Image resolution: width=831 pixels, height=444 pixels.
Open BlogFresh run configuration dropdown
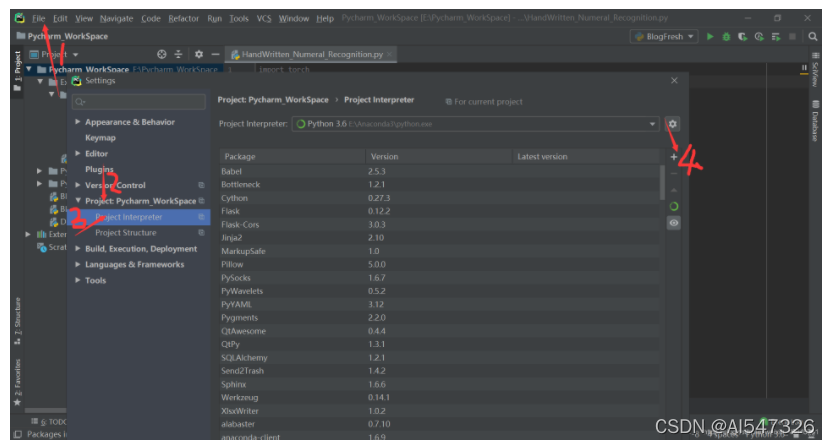pos(664,37)
